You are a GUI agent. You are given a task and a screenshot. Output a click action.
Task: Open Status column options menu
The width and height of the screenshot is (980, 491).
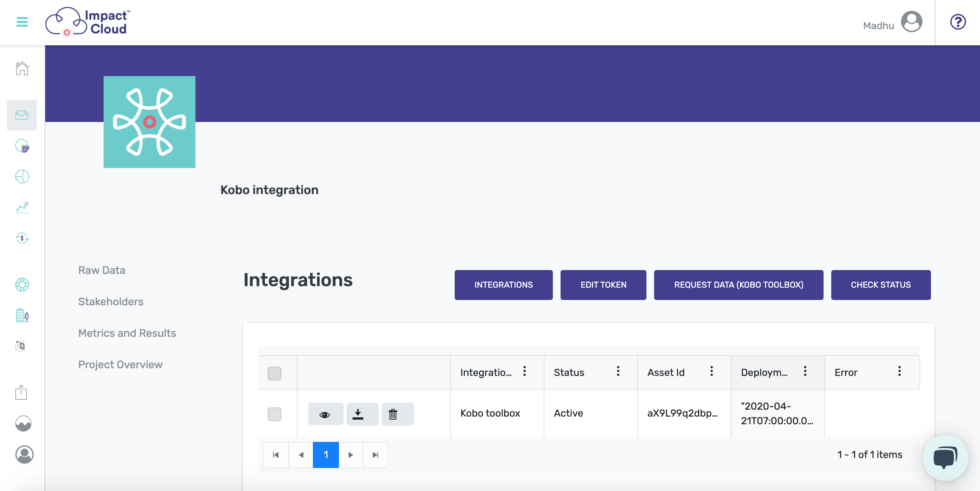click(618, 371)
